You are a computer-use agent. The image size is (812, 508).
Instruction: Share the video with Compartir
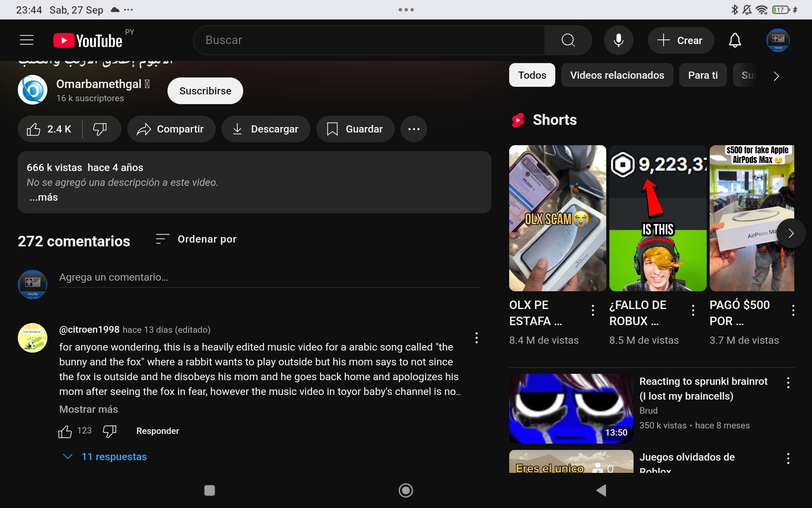171,129
